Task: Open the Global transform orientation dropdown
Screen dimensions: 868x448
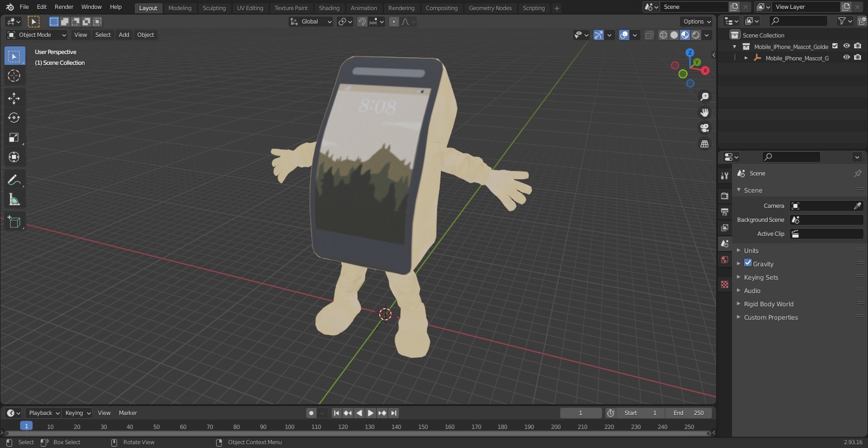Action: pos(311,22)
